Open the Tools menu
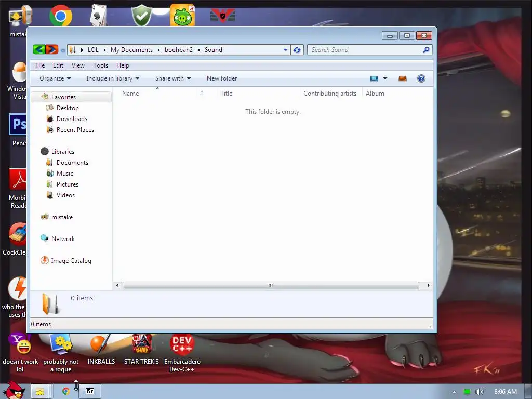The image size is (532, 399). pyautogui.click(x=100, y=65)
